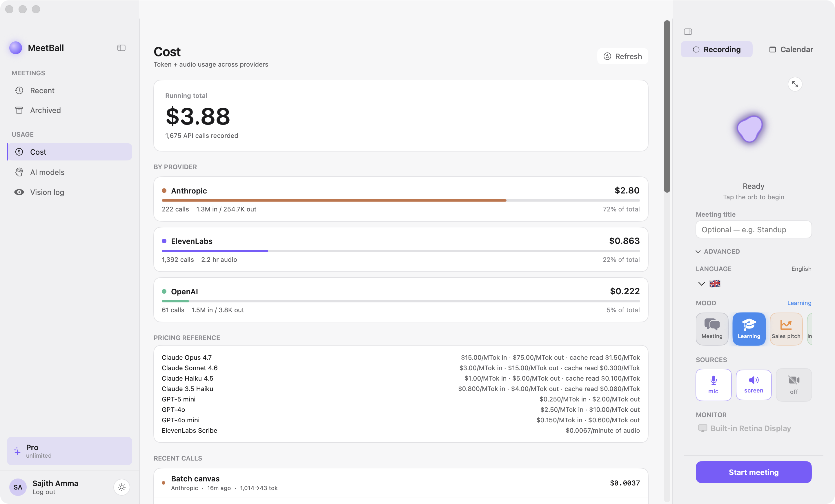Image resolution: width=835 pixels, height=504 pixels.
Task: Click the 1,675 API calls recorded text
Action: pos(202,136)
